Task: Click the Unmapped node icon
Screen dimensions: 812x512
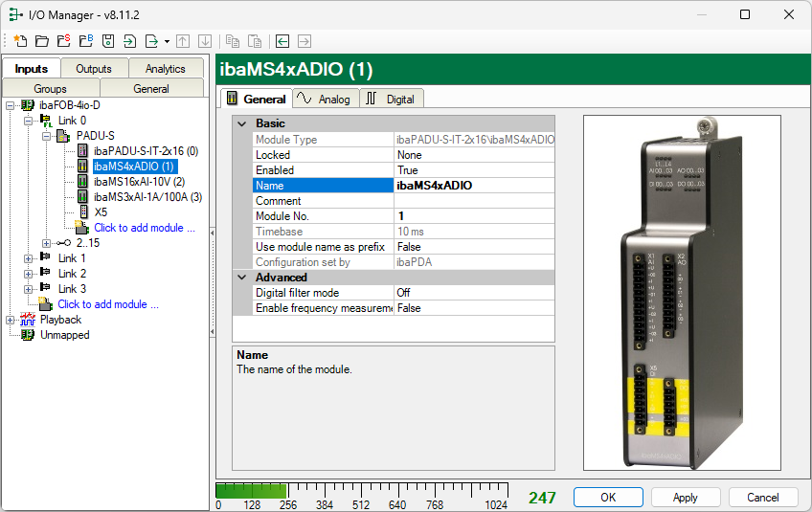Action: click(27, 335)
